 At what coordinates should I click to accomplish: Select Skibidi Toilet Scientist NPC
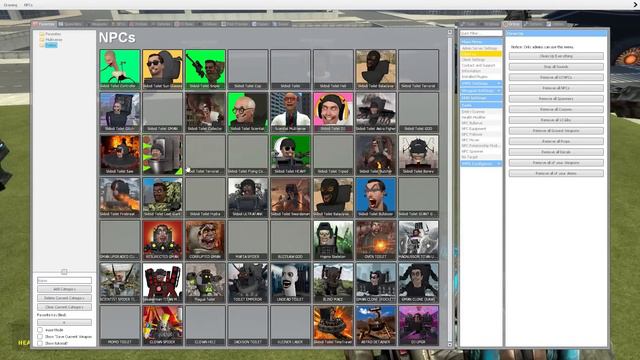(x=248, y=112)
